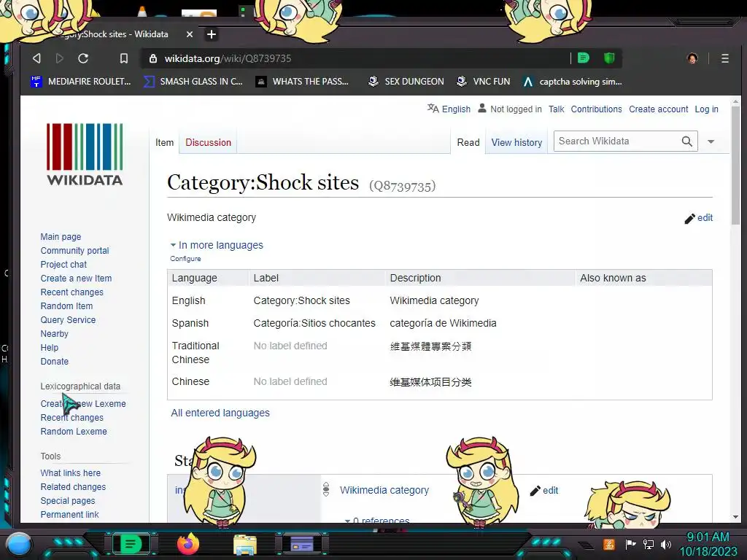Click the Donate sidebar link
Screen dimensions: 747x560
(54, 362)
